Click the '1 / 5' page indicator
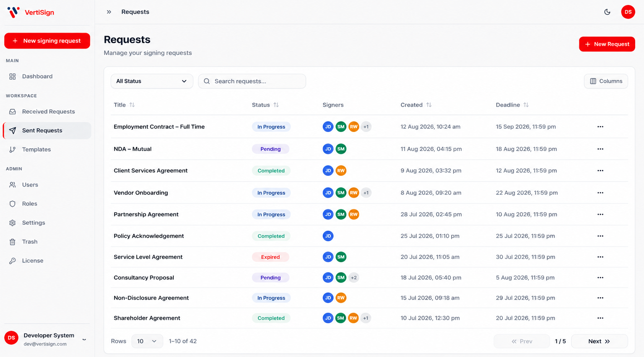The image size is (644, 357). click(560, 341)
